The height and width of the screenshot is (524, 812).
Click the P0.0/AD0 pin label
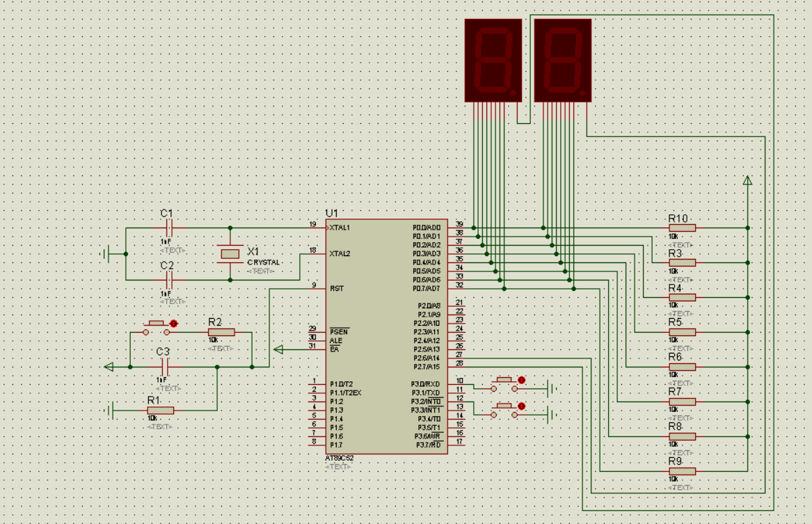click(427, 228)
